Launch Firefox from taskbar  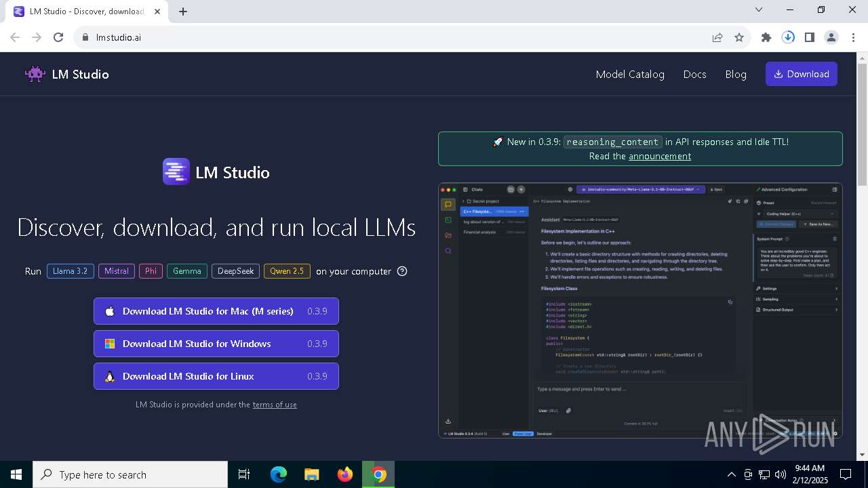[345, 474]
